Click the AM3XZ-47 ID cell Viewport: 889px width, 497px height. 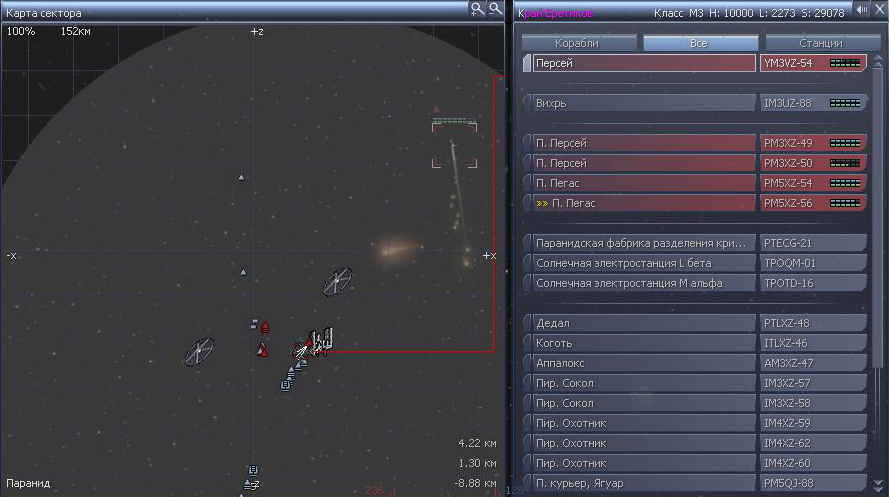point(813,363)
